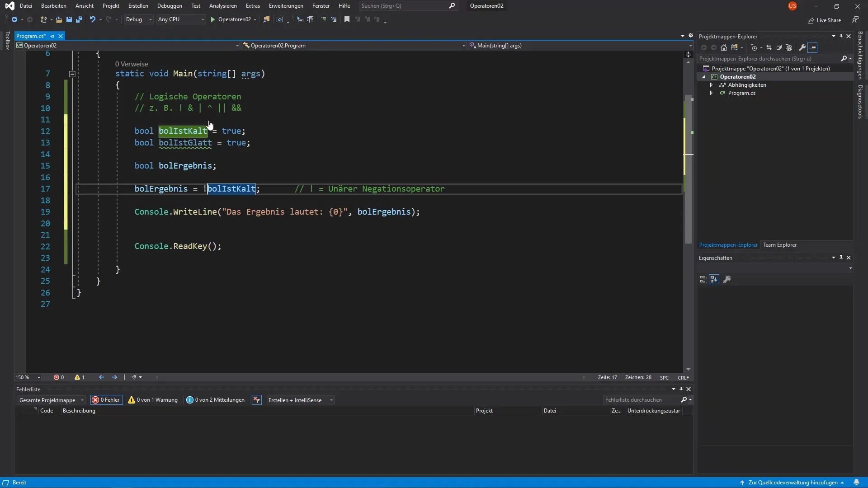Click the code cleanup broom icon
The height and width of the screenshot is (488, 868).
point(134,377)
